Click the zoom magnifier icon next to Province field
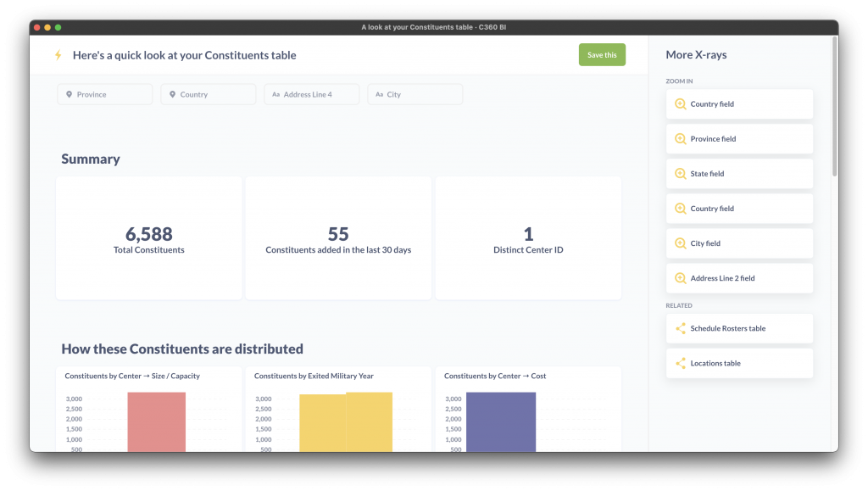Viewport: 868px width, 491px height. coord(679,138)
